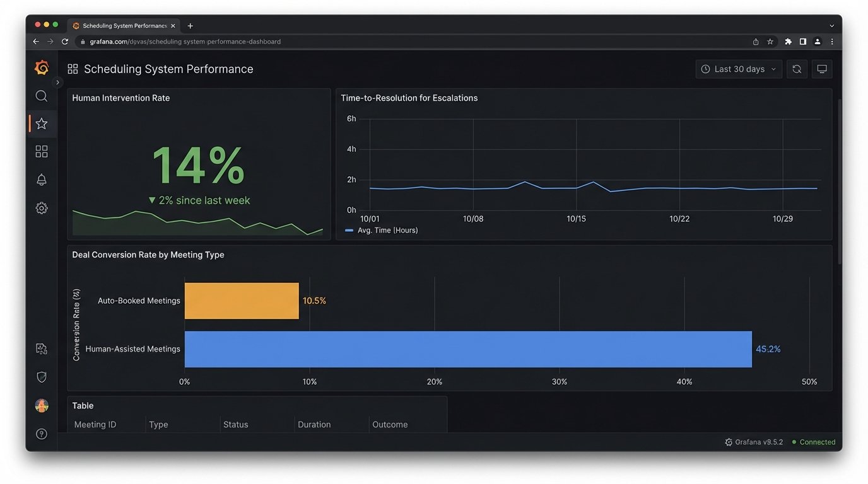Open the Alerting bell icon
Viewport: 868px width, 484px height.
[x=41, y=180]
